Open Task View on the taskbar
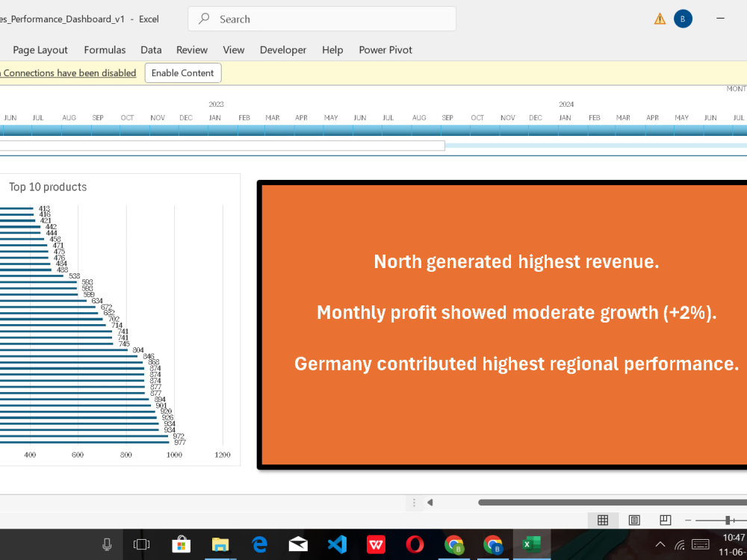The image size is (747, 560). click(141, 544)
